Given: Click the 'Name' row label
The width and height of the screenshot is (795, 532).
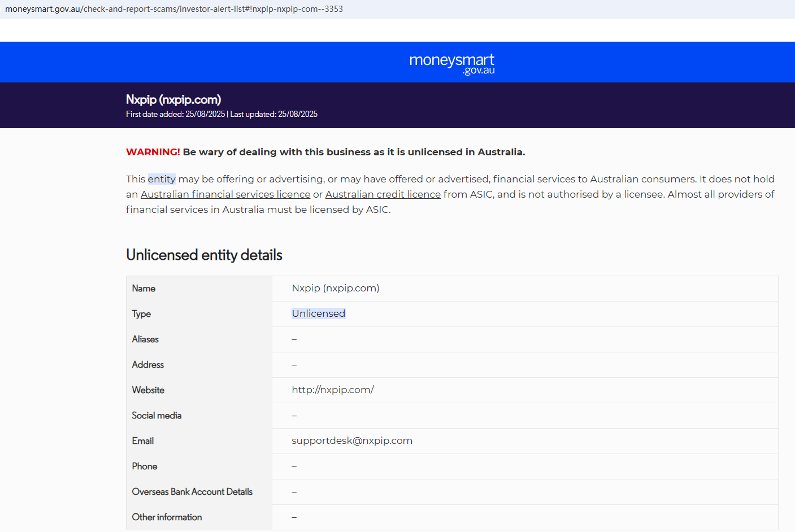Looking at the screenshot, I should pyautogui.click(x=144, y=289).
